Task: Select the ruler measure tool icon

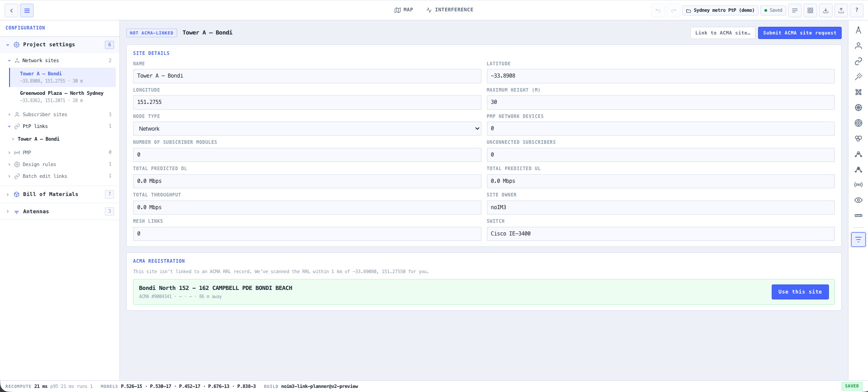Action: 858,216
